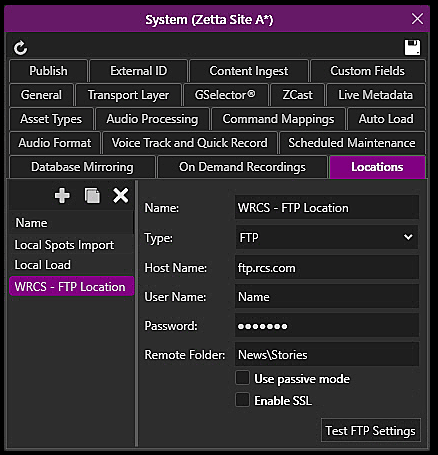This screenshot has width=438, height=455.
Task: Switch to Audio Processing tab
Action: tap(152, 119)
